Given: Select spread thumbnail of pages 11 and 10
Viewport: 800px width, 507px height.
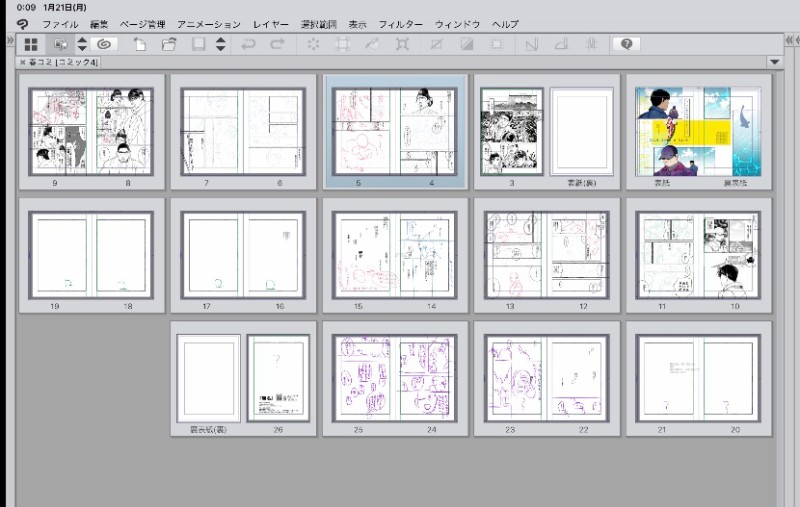Looking at the screenshot, I should 698,255.
